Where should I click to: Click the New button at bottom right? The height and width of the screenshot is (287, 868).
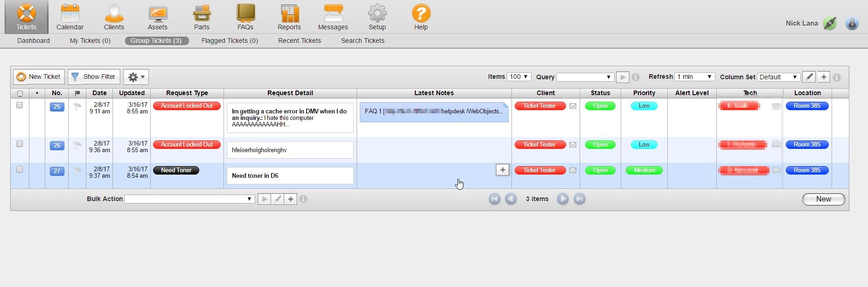(824, 199)
